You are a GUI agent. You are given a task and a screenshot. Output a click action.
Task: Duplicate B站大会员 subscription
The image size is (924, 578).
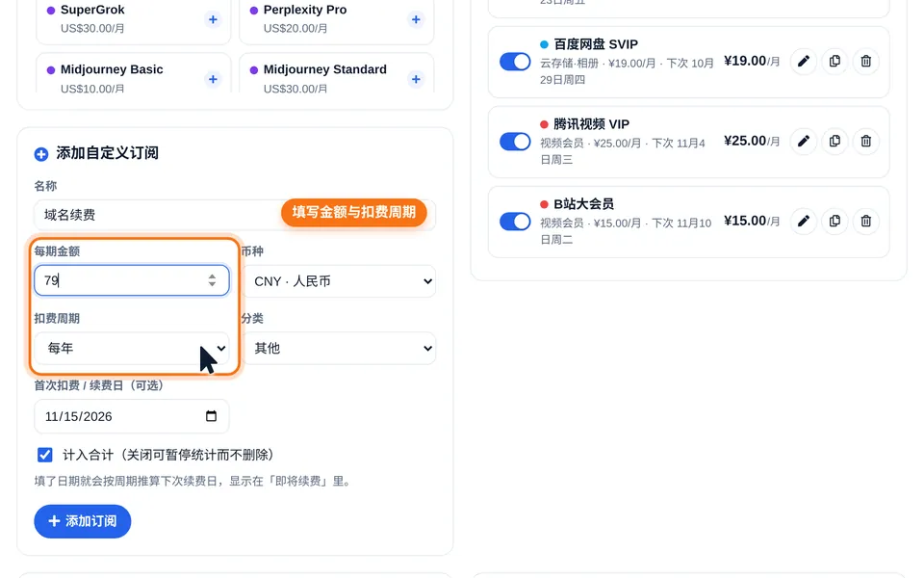click(x=834, y=222)
